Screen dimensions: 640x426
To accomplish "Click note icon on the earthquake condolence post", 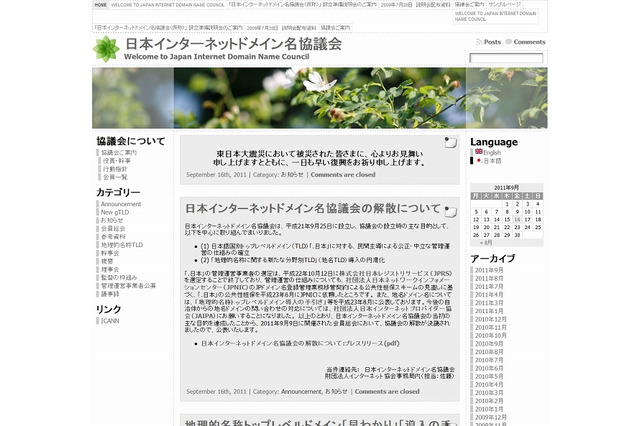I will [451, 142].
